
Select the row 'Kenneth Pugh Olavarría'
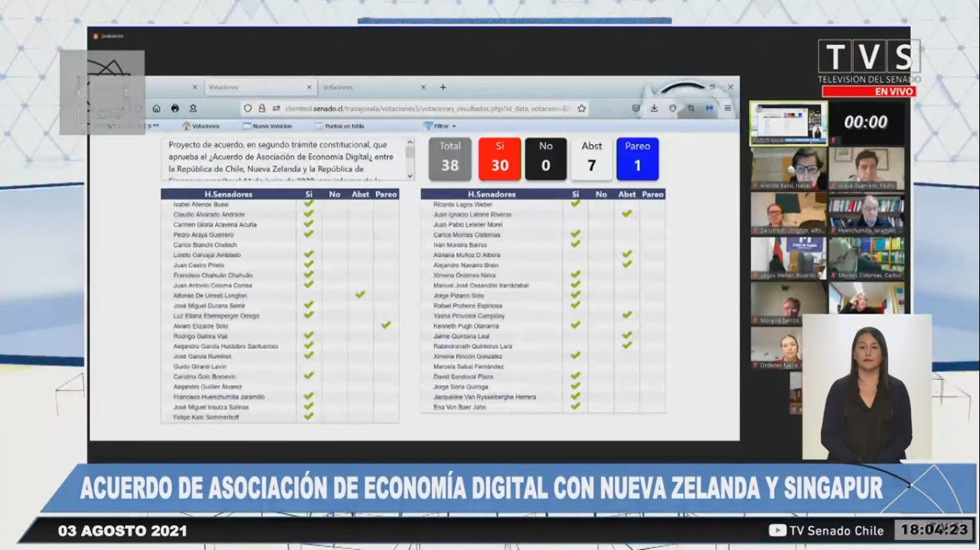pyautogui.click(x=543, y=326)
